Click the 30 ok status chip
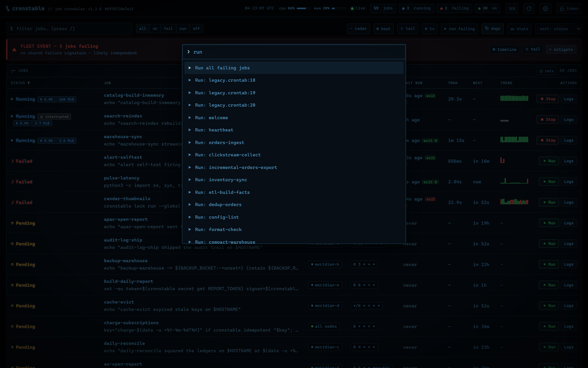This screenshot has height=368, width=588. click(x=487, y=9)
